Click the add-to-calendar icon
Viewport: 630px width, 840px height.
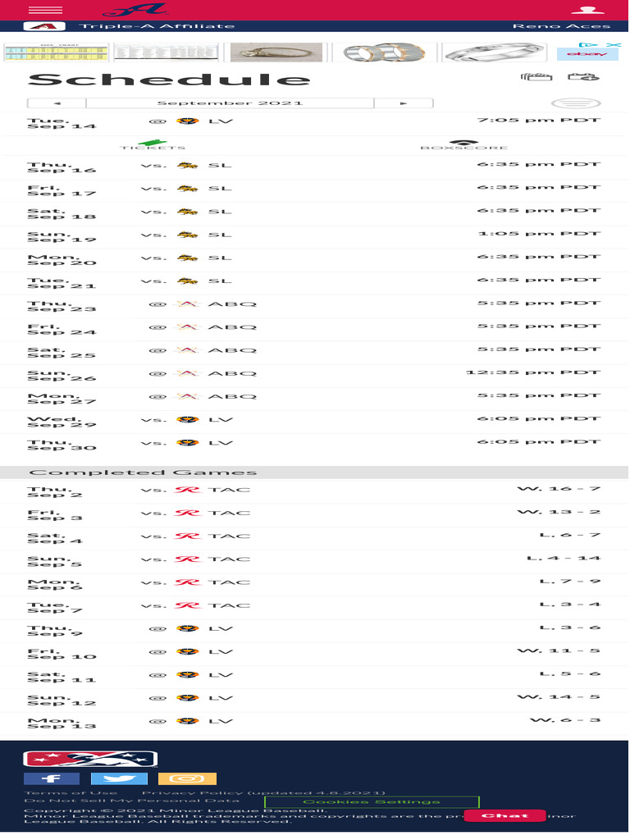pos(583,77)
